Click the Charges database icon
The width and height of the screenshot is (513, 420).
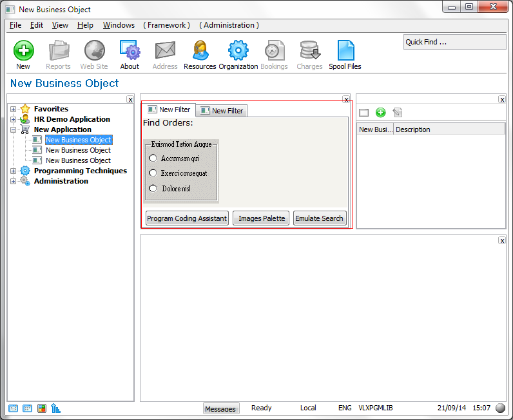pos(309,50)
